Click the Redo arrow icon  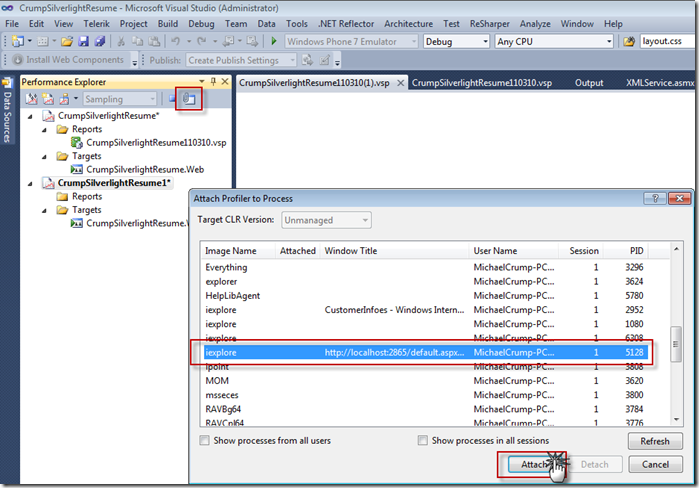pos(201,41)
